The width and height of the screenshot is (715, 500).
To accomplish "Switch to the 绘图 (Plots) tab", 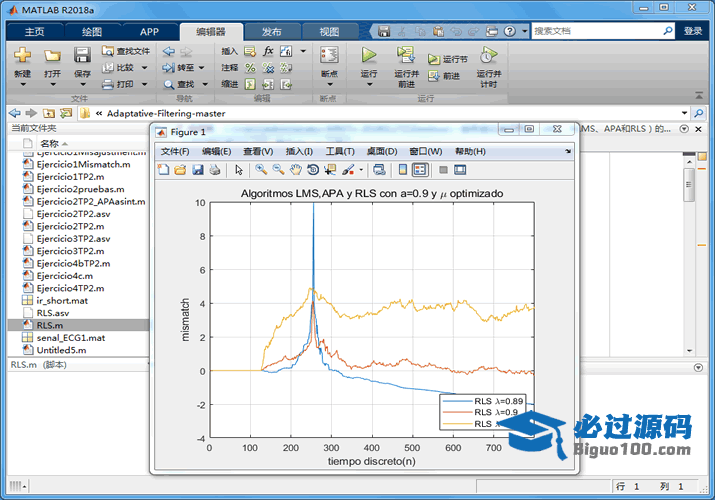I will tap(92, 32).
